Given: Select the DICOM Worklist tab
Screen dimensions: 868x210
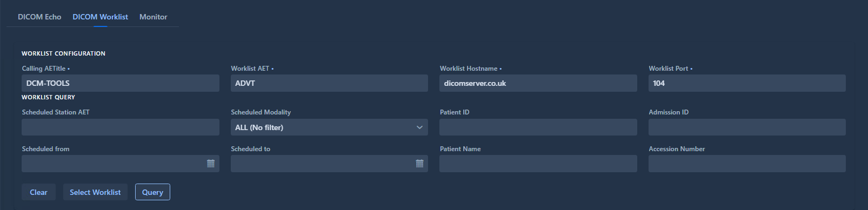Looking at the screenshot, I should coord(101,17).
